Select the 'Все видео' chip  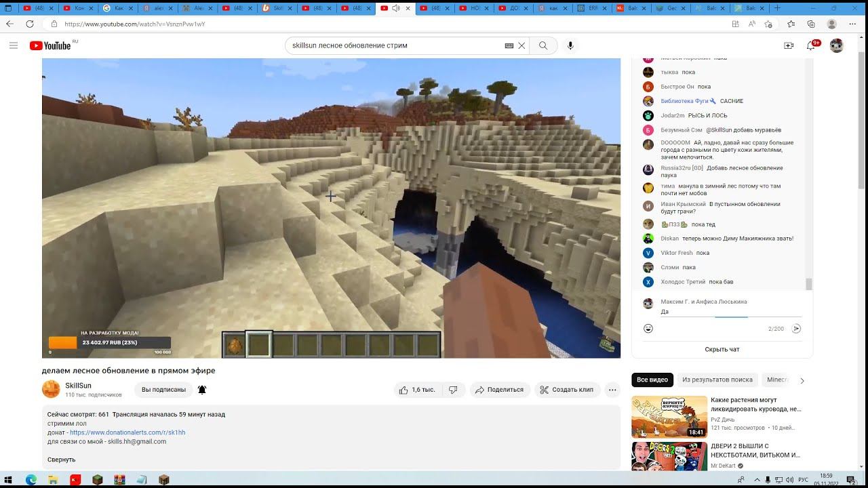(x=652, y=380)
